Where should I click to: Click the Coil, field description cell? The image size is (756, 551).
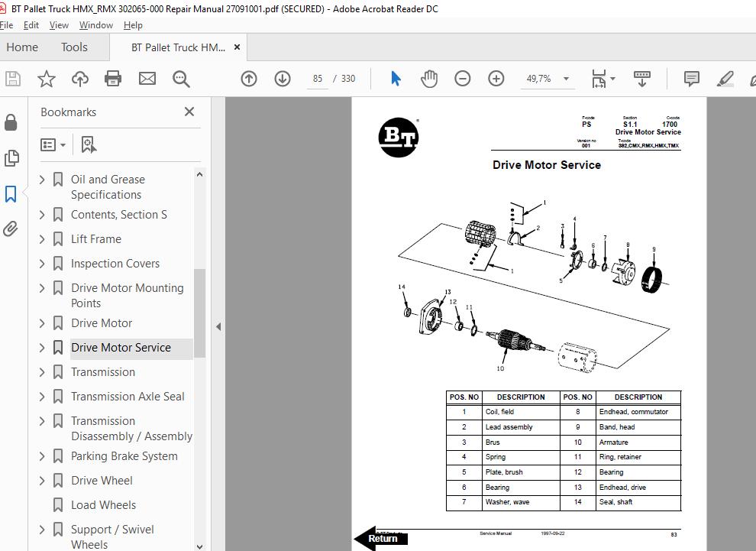coord(521,412)
